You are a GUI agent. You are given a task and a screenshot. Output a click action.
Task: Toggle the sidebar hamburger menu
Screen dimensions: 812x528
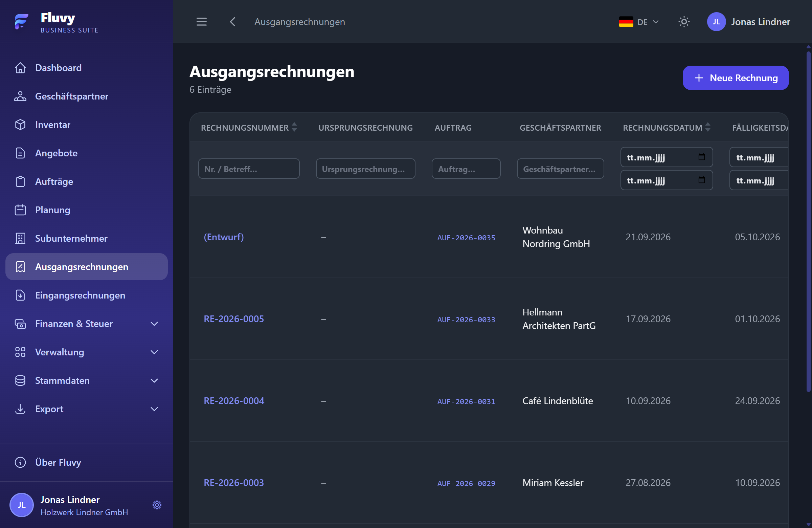click(202, 22)
